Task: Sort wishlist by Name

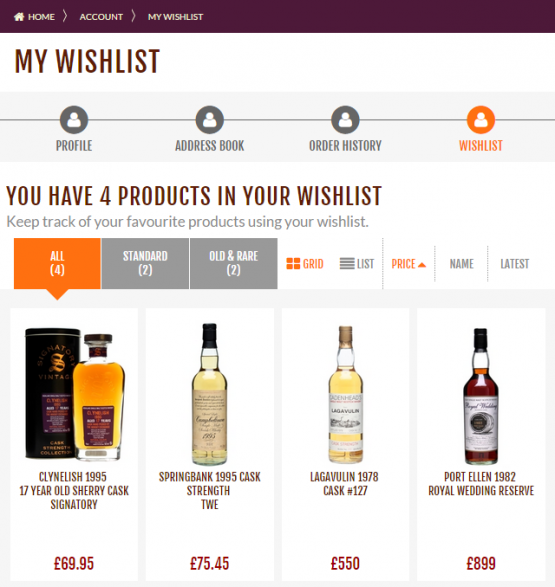Action: pos(461,264)
